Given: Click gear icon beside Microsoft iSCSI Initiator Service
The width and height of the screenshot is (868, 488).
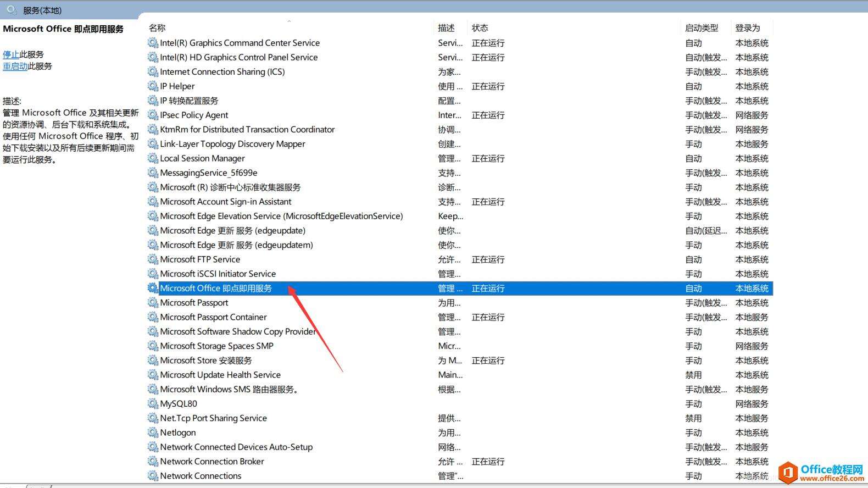Looking at the screenshot, I should click(x=153, y=274).
